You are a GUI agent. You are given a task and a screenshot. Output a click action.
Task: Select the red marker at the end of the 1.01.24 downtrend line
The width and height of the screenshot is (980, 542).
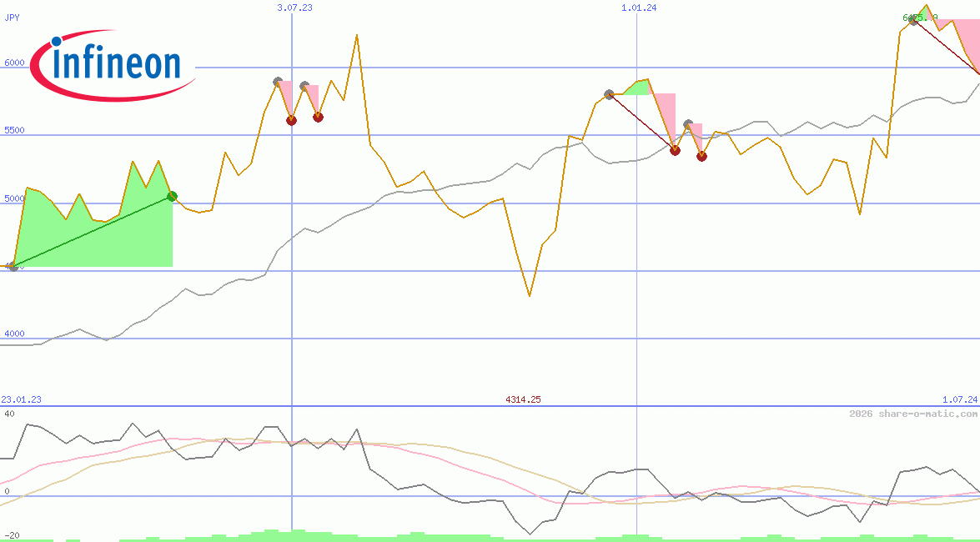[x=675, y=151]
